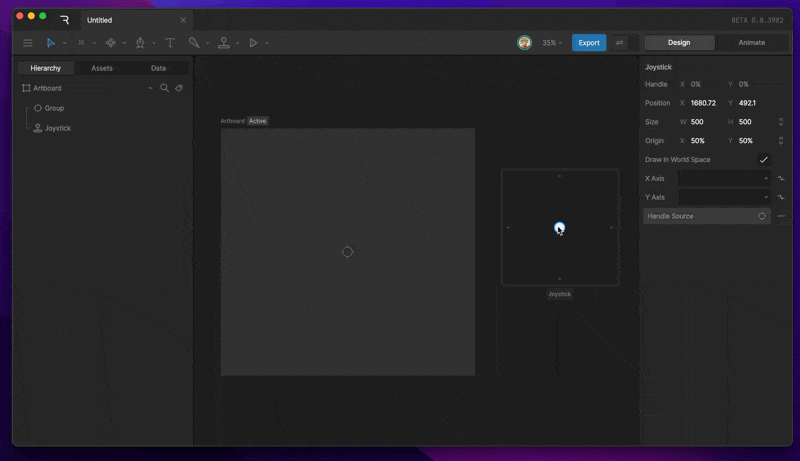Pick the Handle Source target icon

[x=762, y=216]
